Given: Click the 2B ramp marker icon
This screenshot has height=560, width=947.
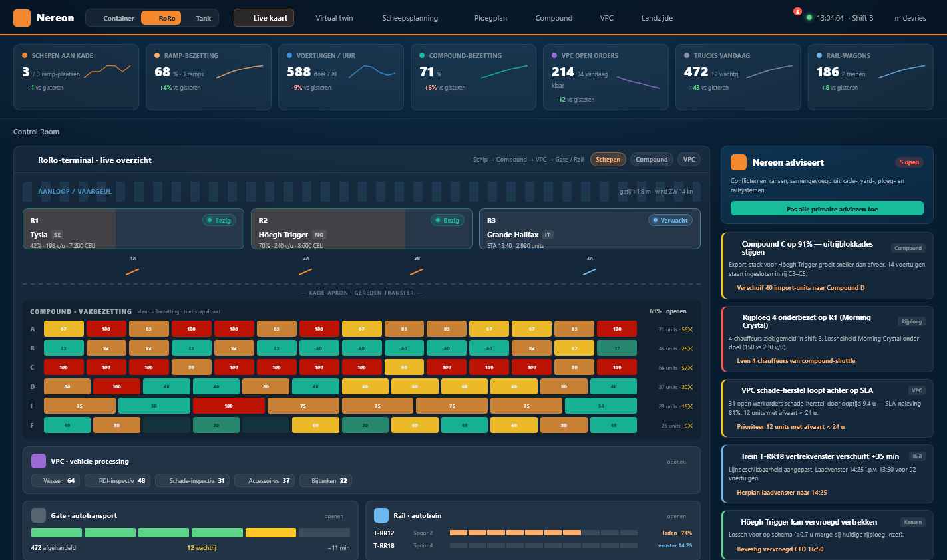Looking at the screenshot, I should (417, 271).
